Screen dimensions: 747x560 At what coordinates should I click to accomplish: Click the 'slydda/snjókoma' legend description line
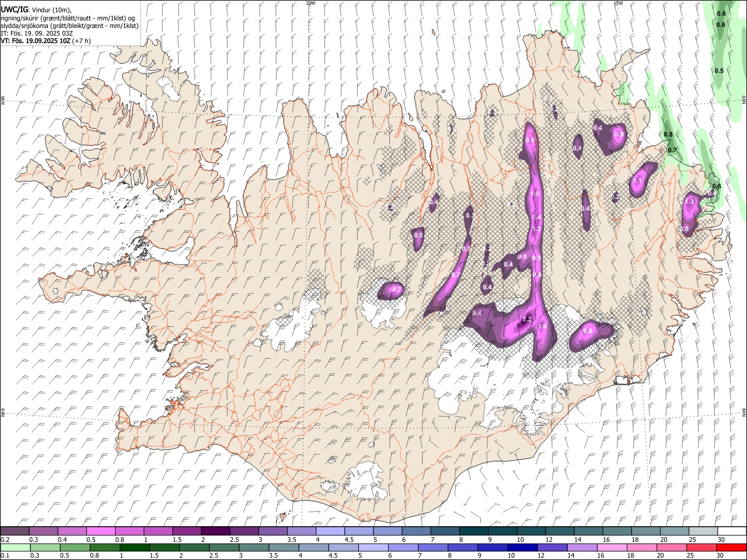point(69,26)
